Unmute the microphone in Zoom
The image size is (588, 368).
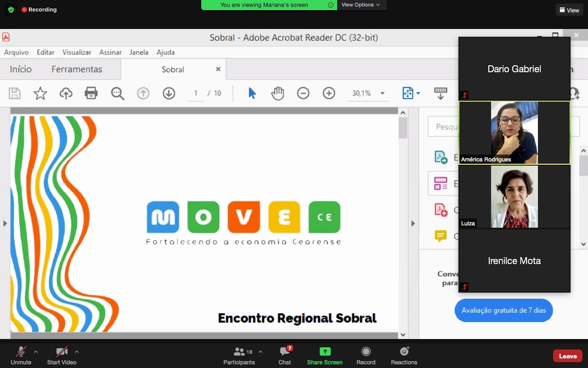pos(21,356)
